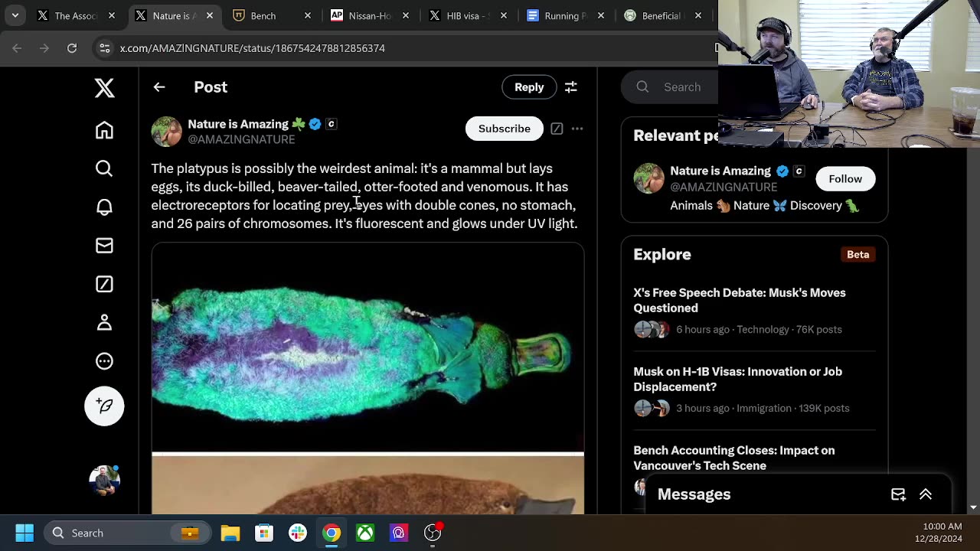Open new message icon in Messages drawer
Viewport: 980px width, 551px height.
[898, 494]
